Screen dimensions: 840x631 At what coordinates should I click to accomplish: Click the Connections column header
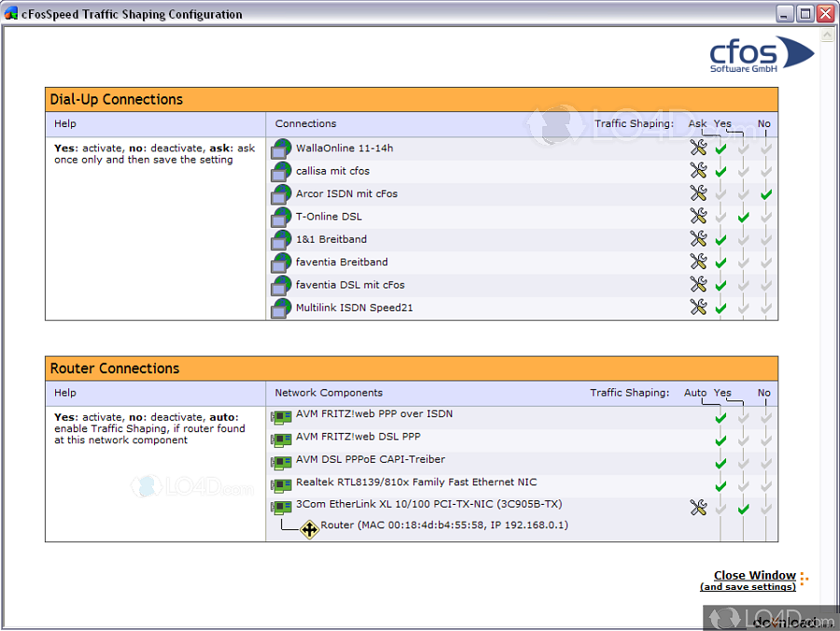(x=305, y=124)
